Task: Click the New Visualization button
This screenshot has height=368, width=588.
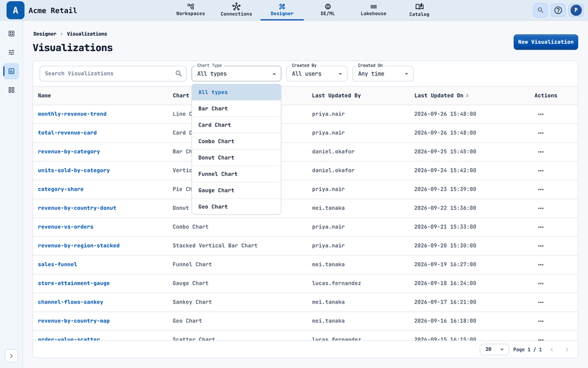Action: point(546,42)
